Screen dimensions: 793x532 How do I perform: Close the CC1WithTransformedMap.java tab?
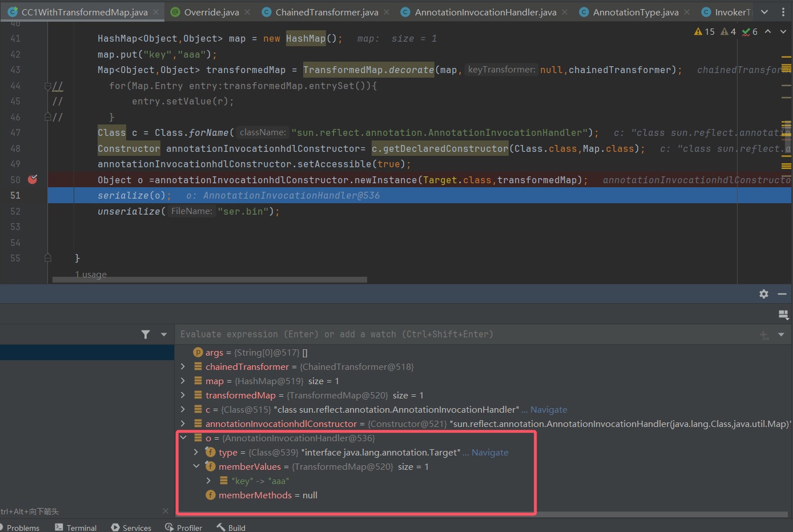coord(156,12)
